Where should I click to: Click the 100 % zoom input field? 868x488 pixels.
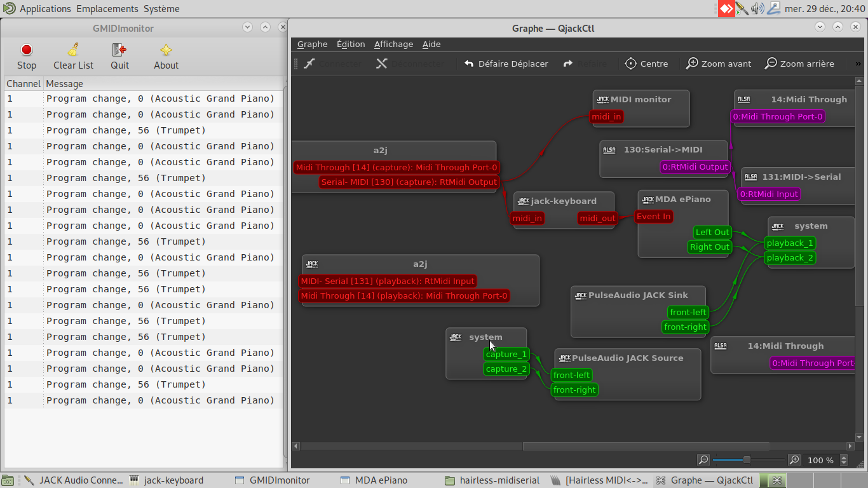[821, 460]
